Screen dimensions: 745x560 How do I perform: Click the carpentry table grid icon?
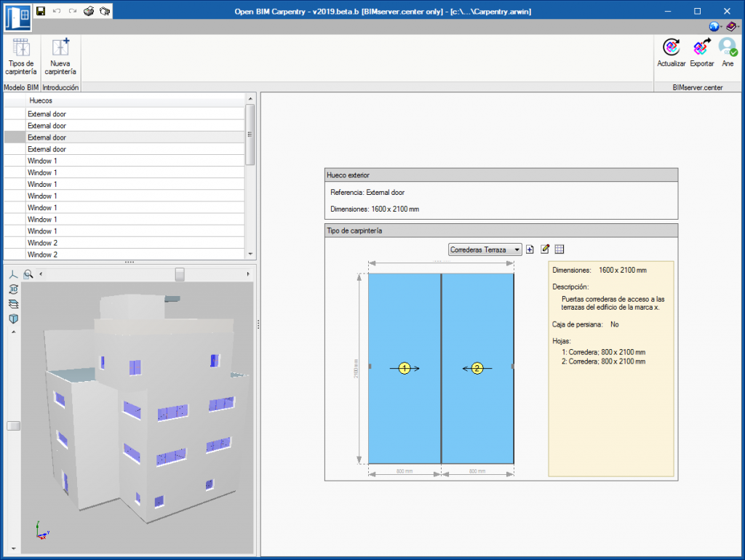tap(559, 249)
